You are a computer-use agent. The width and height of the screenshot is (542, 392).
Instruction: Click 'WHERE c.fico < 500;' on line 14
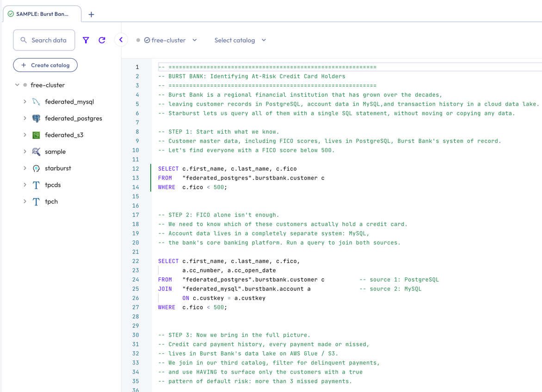tap(192, 187)
